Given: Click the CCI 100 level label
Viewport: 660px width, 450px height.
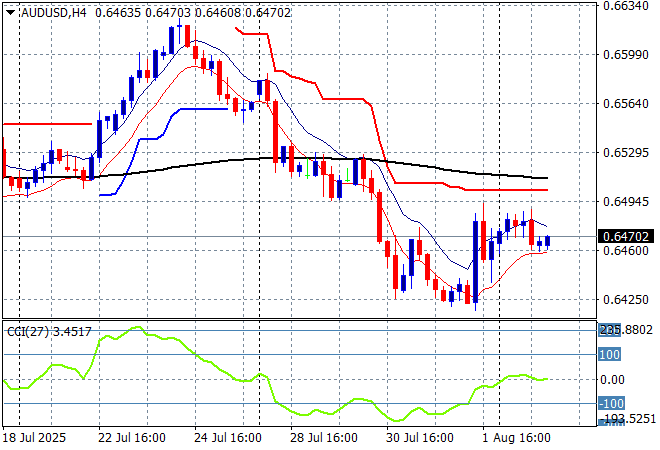Looking at the screenshot, I should click(609, 354).
